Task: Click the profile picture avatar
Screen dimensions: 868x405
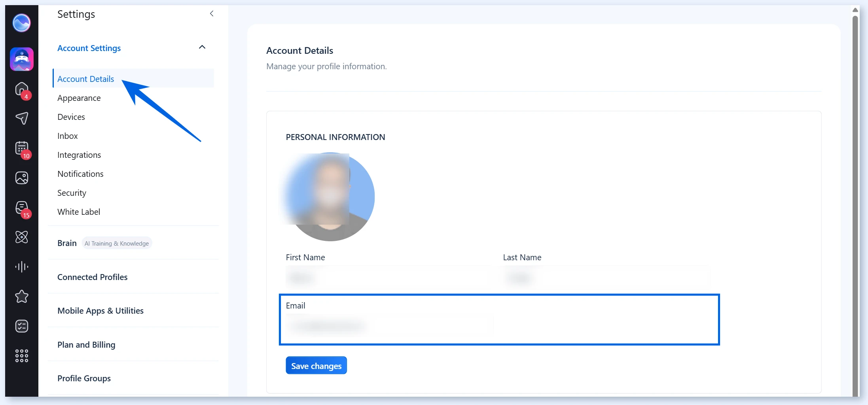Action: [330, 197]
